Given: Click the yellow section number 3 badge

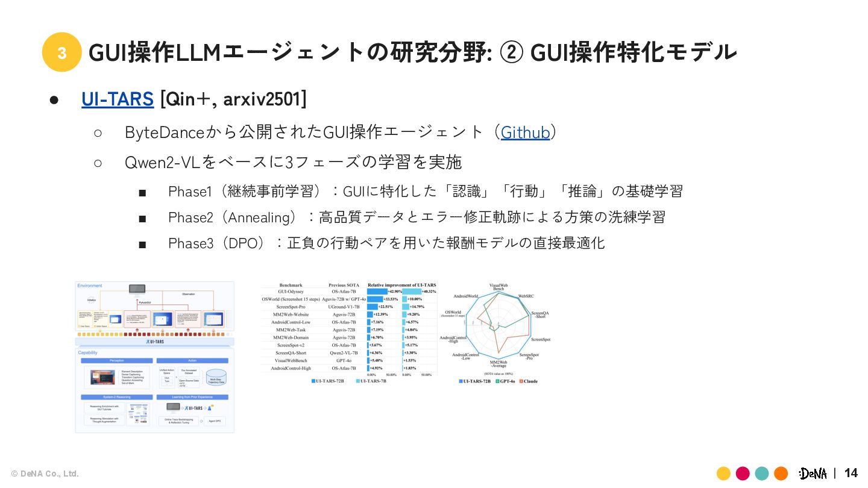Looking at the screenshot, I should pyautogui.click(x=61, y=52).
